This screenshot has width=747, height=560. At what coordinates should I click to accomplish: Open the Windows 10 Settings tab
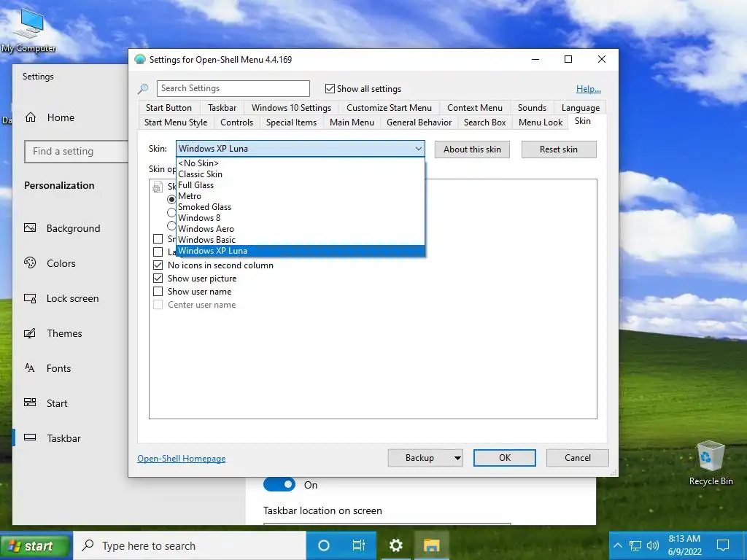[x=291, y=108]
